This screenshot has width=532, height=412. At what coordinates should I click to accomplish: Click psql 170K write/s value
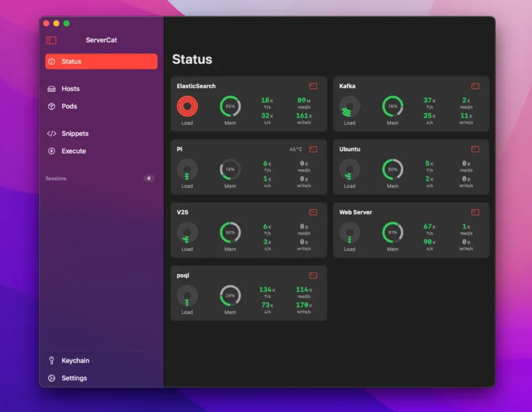[x=304, y=305]
